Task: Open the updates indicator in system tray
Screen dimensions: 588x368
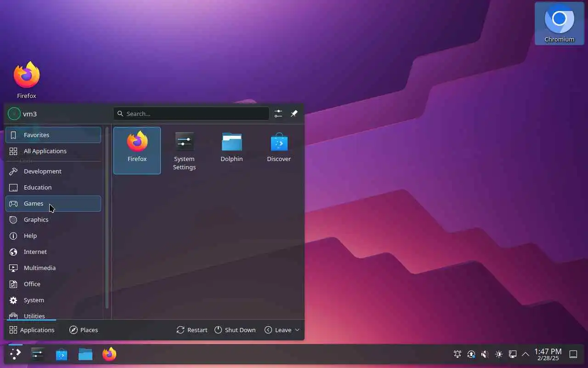Action: (x=471, y=354)
